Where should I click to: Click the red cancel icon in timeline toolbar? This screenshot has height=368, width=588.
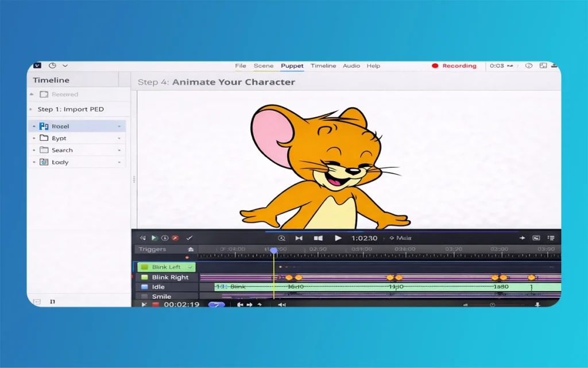click(x=175, y=238)
